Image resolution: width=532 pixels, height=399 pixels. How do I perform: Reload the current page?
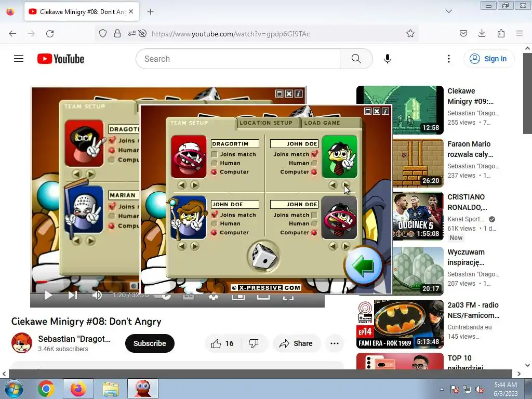pyautogui.click(x=50, y=34)
